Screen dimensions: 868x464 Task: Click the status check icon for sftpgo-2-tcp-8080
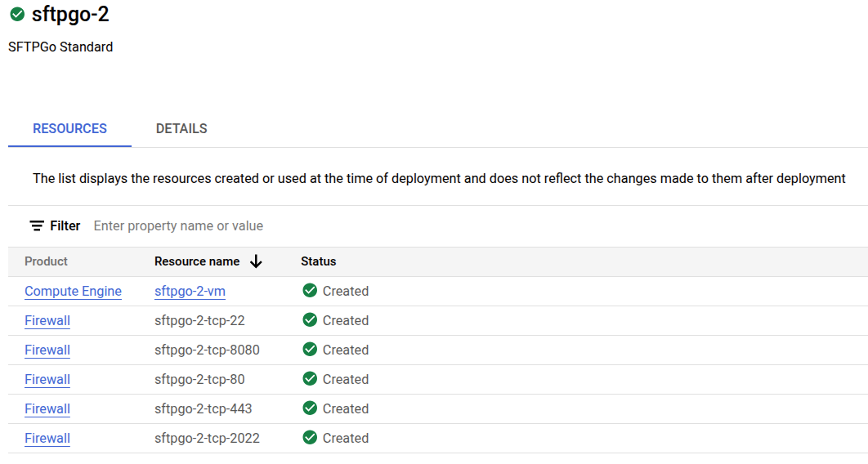pyautogui.click(x=310, y=350)
